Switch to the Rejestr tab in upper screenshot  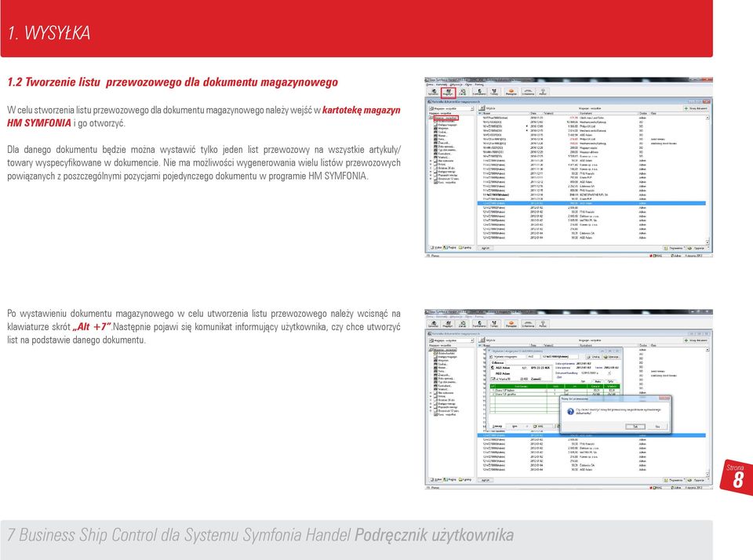point(450,248)
